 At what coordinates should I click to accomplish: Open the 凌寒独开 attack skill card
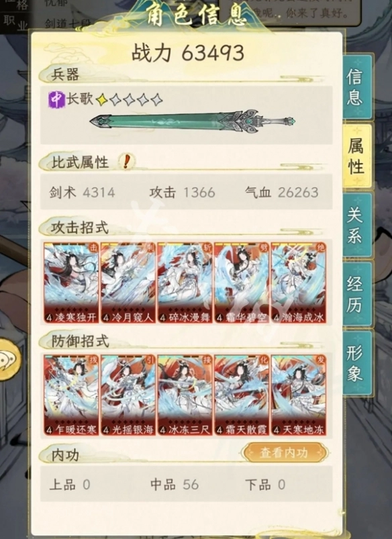71,283
